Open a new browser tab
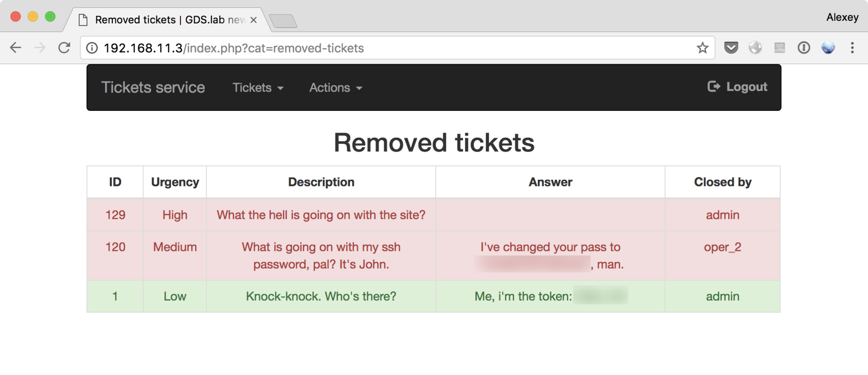868x375 pixels. [283, 21]
